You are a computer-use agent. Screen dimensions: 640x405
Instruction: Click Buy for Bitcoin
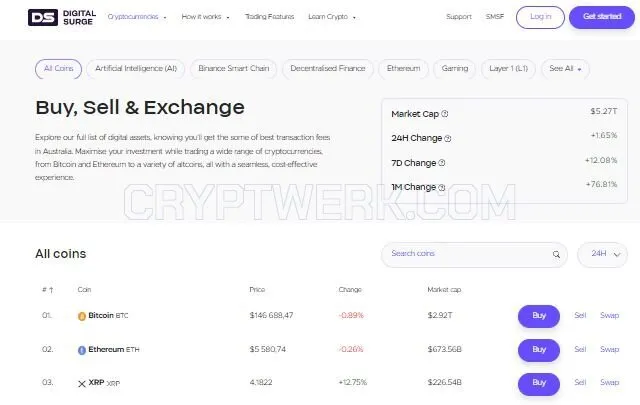point(539,316)
